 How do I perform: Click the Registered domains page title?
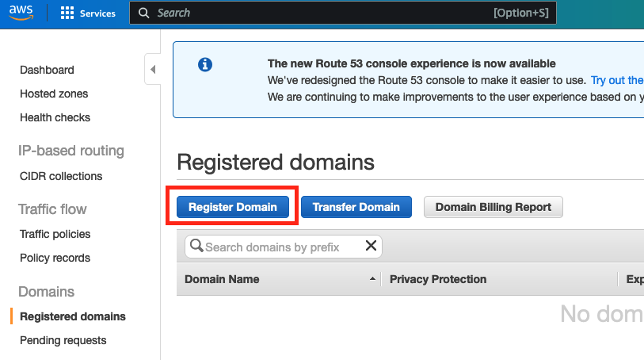point(276,162)
